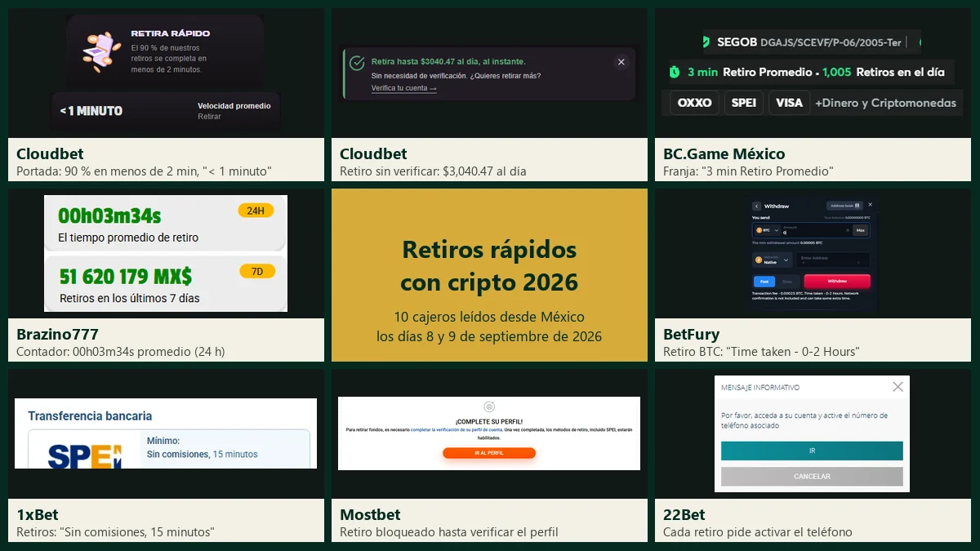Click the Enter Address field

tap(833, 260)
